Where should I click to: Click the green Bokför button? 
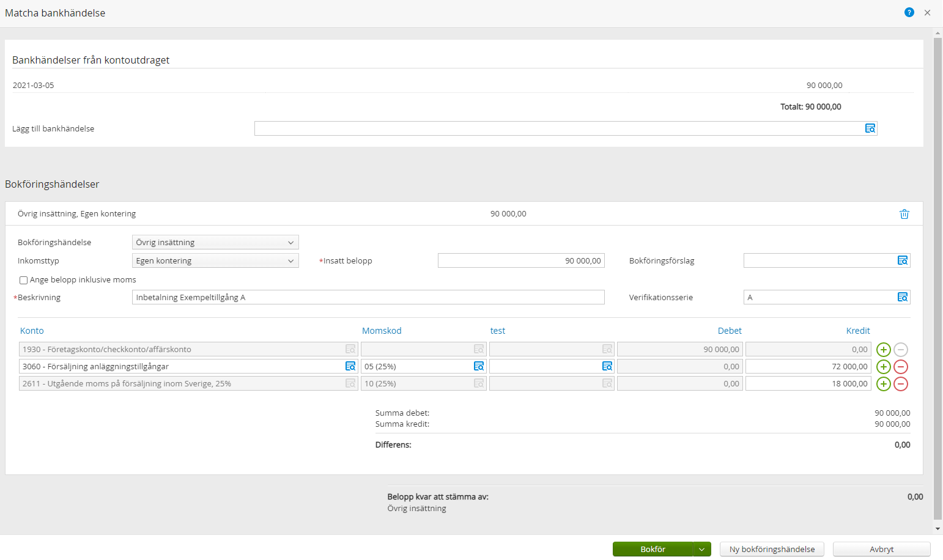653,549
